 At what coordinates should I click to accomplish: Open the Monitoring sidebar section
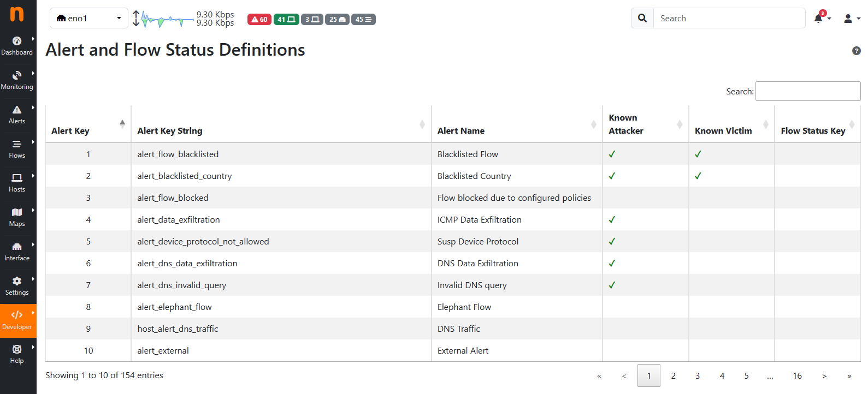point(17,80)
